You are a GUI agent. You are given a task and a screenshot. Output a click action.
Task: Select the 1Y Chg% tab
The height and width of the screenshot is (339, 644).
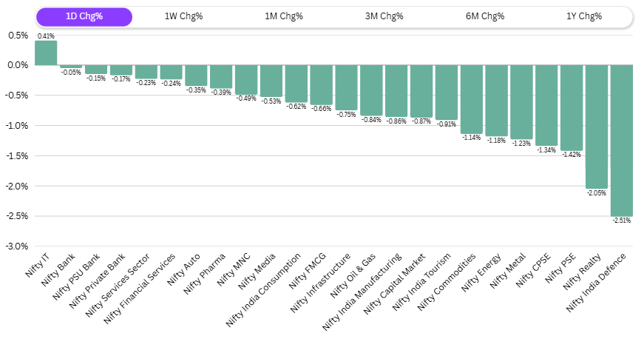pos(583,16)
